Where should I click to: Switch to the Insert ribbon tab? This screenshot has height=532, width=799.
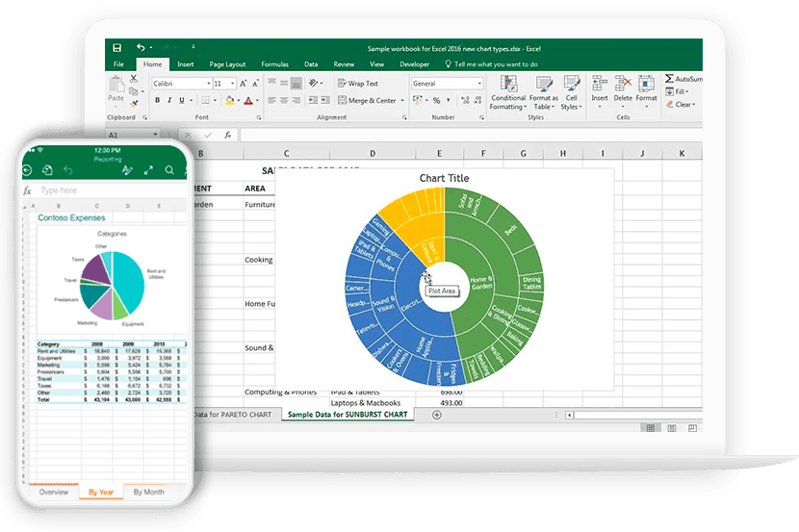(186, 64)
